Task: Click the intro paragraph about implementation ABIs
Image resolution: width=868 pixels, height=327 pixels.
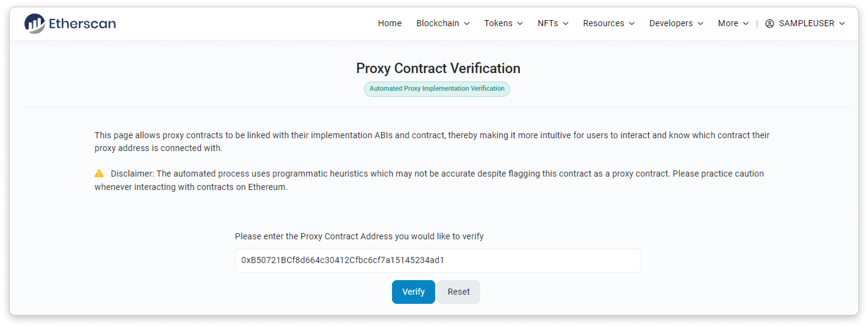Action: pos(431,142)
